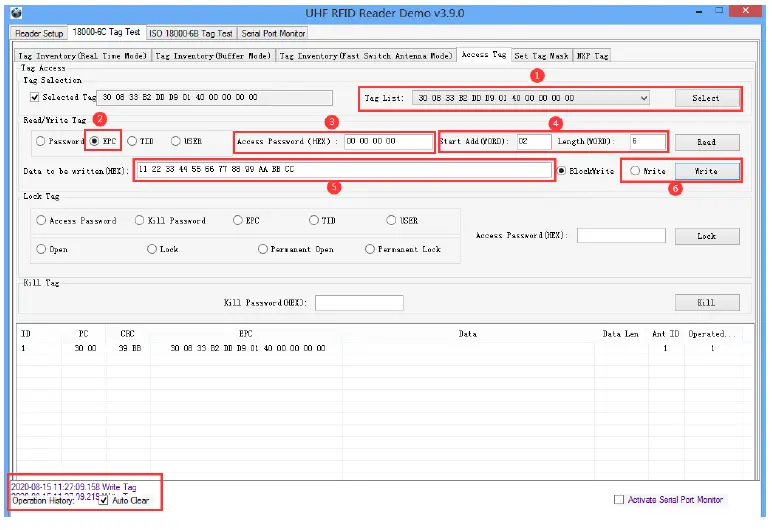Image resolution: width=772 pixels, height=530 pixels.
Task: Select Lock Tag Kill Password radio
Action: (x=139, y=220)
